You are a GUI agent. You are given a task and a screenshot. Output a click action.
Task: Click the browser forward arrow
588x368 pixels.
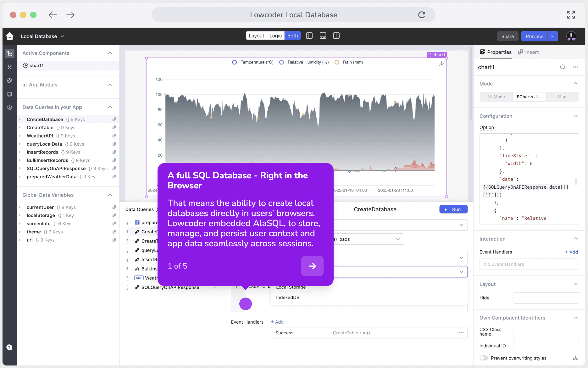[70, 15]
